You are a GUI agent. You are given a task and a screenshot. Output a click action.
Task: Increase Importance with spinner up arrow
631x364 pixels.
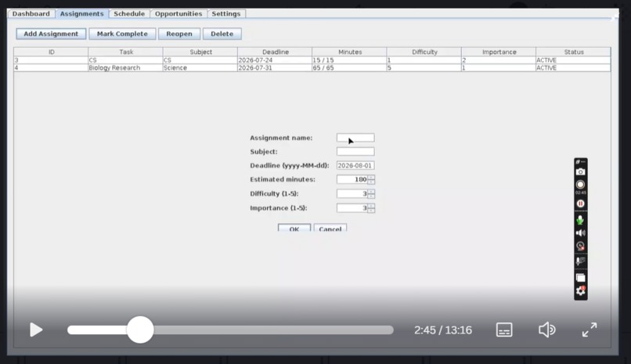click(x=371, y=206)
